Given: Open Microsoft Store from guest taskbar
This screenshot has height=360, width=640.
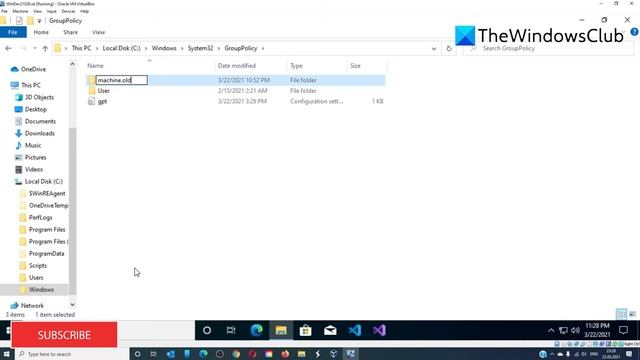Looking at the screenshot, I should pyautogui.click(x=305, y=331).
